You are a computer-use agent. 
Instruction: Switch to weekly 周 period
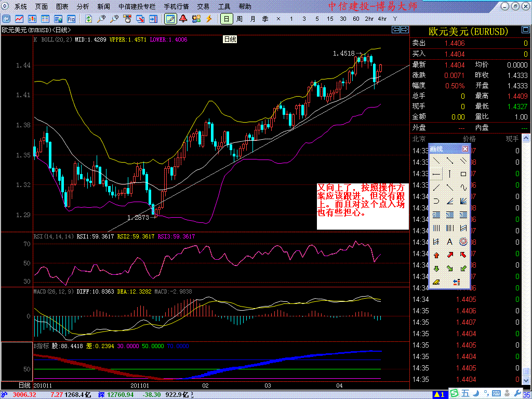tap(240, 19)
